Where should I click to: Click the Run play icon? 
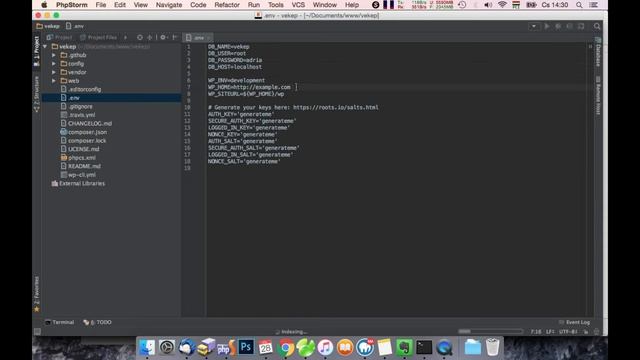coord(547,26)
